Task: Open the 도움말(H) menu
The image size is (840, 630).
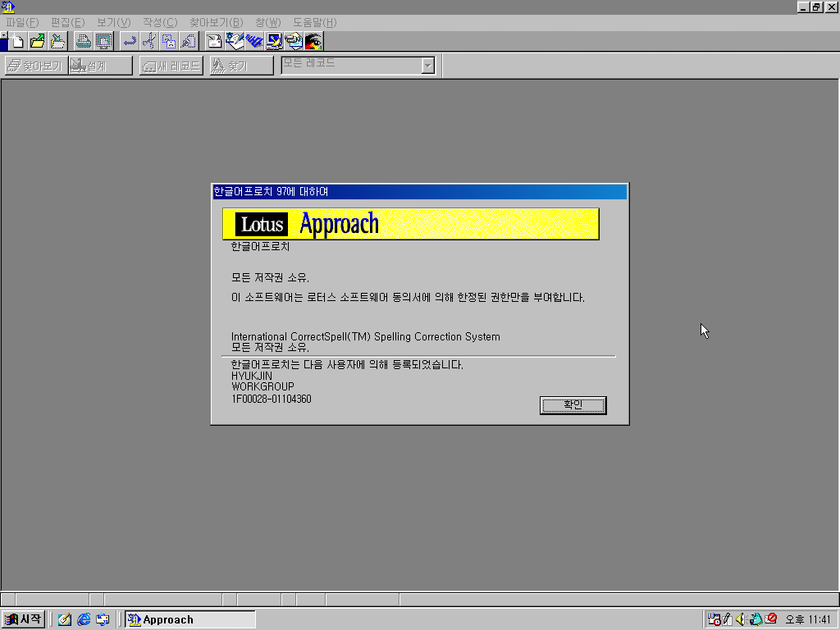Action: pos(314,22)
